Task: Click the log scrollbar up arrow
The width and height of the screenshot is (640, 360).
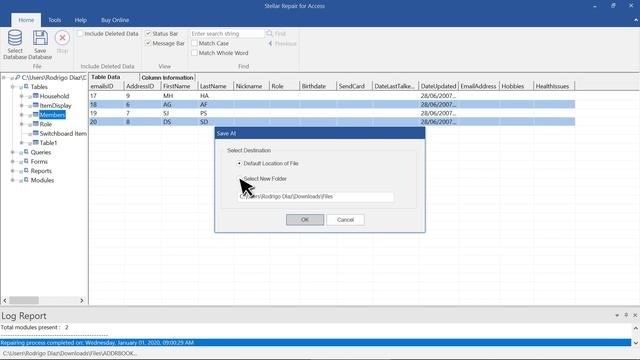Action: [636, 328]
